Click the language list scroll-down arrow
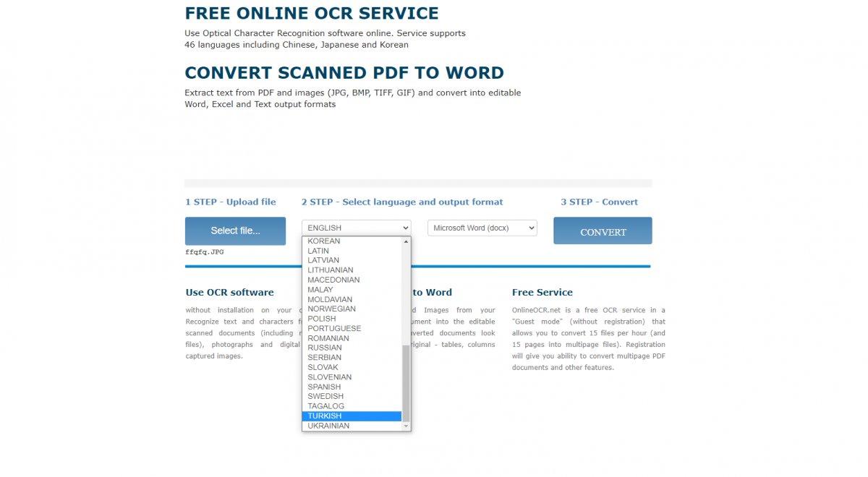The width and height of the screenshot is (868, 477). point(406,426)
